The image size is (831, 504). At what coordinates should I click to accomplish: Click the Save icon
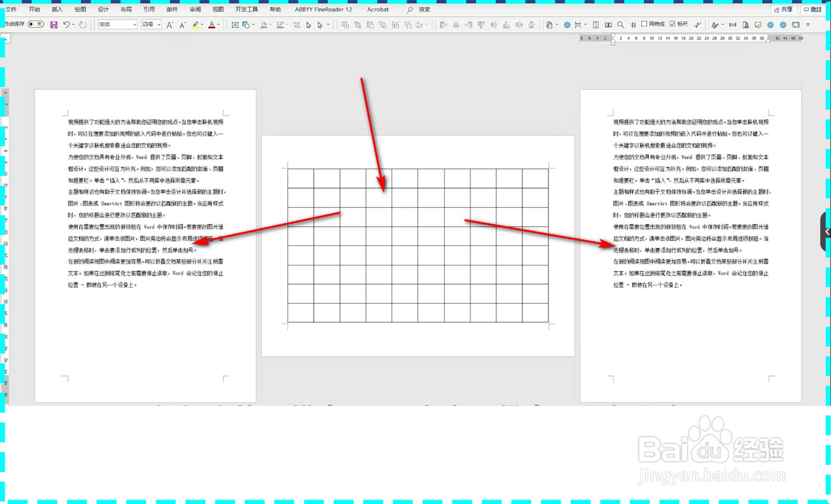54,24
